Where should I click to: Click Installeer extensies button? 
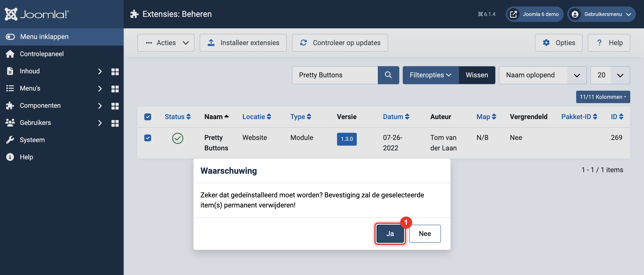click(x=243, y=43)
